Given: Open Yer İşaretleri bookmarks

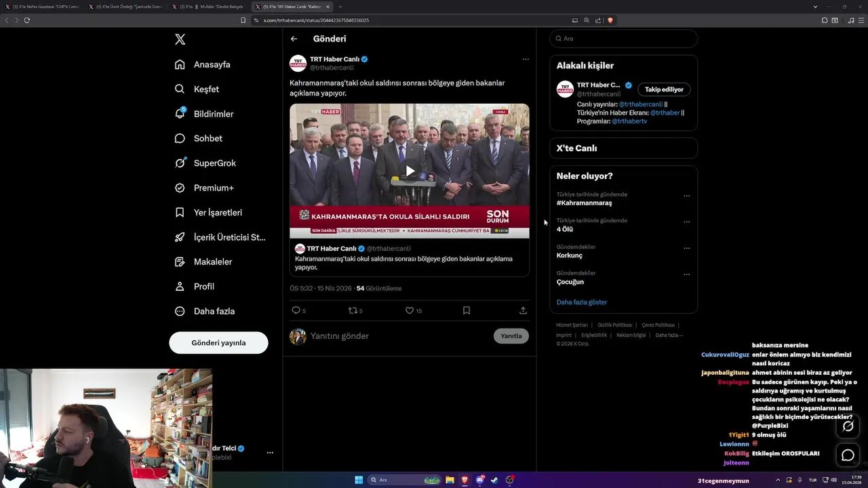Looking at the screenshot, I should [208, 212].
